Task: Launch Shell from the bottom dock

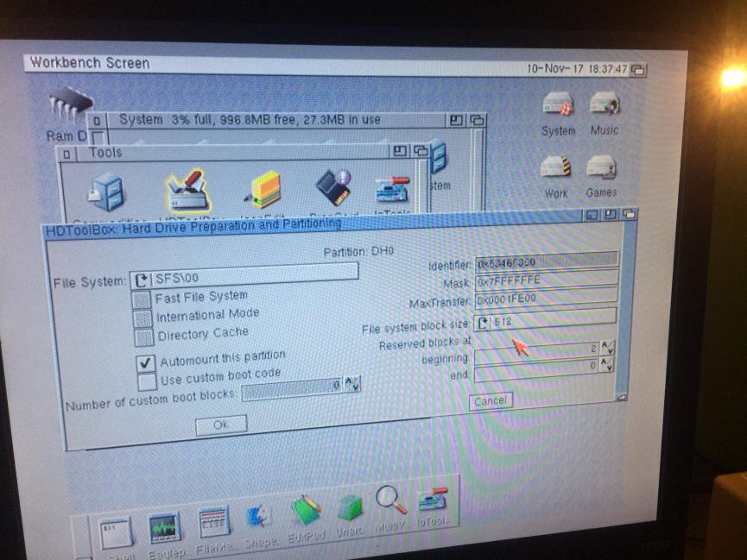Action: pyautogui.click(x=117, y=531)
